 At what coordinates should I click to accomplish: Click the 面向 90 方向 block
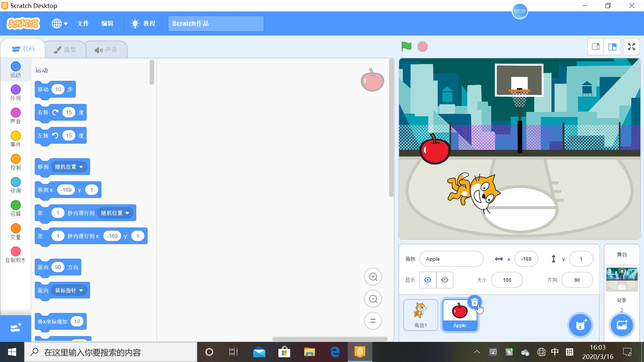tap(58, 267)
